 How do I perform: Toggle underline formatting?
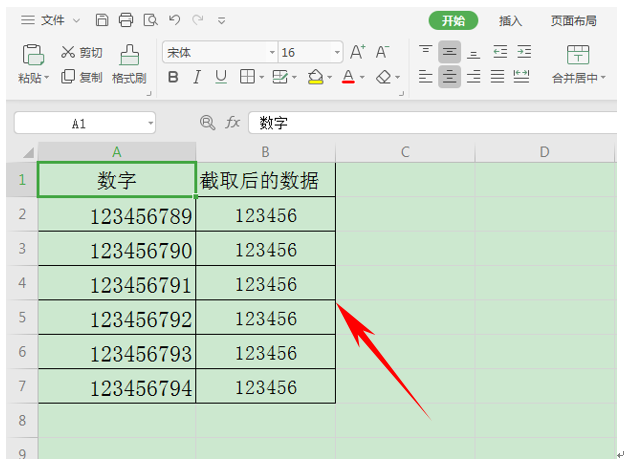(221, 77)
